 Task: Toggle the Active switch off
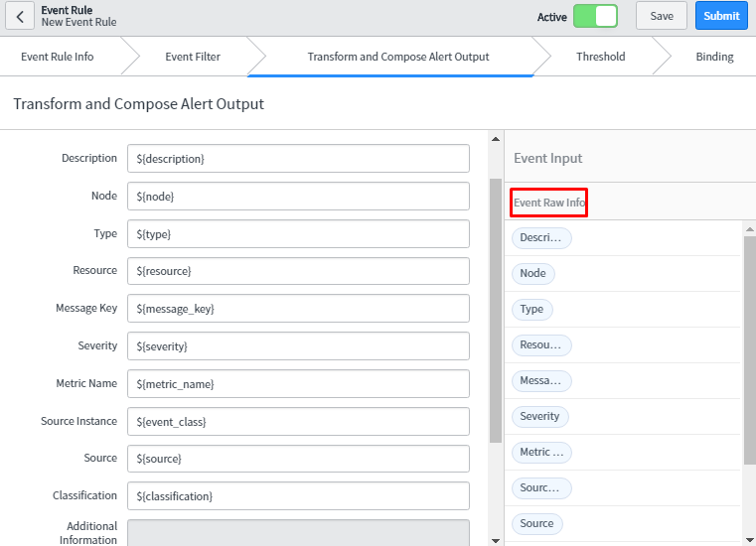click(x=594, y=16)
